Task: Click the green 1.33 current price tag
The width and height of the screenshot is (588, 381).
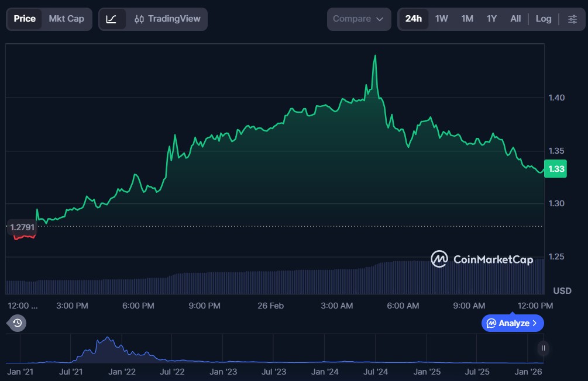Action: click(x=556, y=169)
